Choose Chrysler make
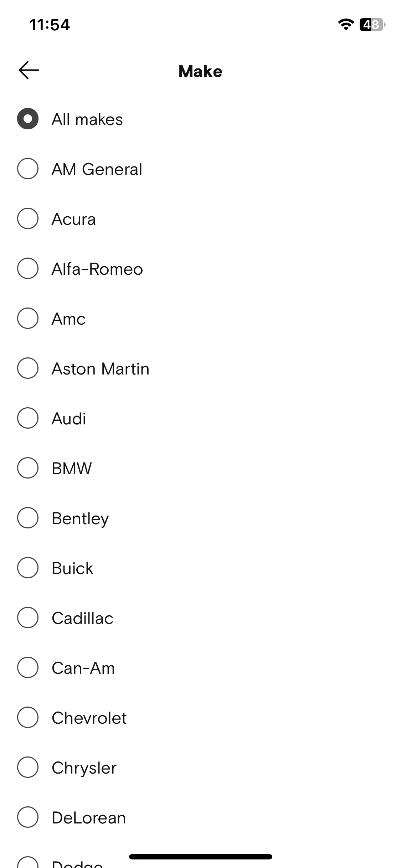This screenshot has width=401, height=868. tap(28, 767)
